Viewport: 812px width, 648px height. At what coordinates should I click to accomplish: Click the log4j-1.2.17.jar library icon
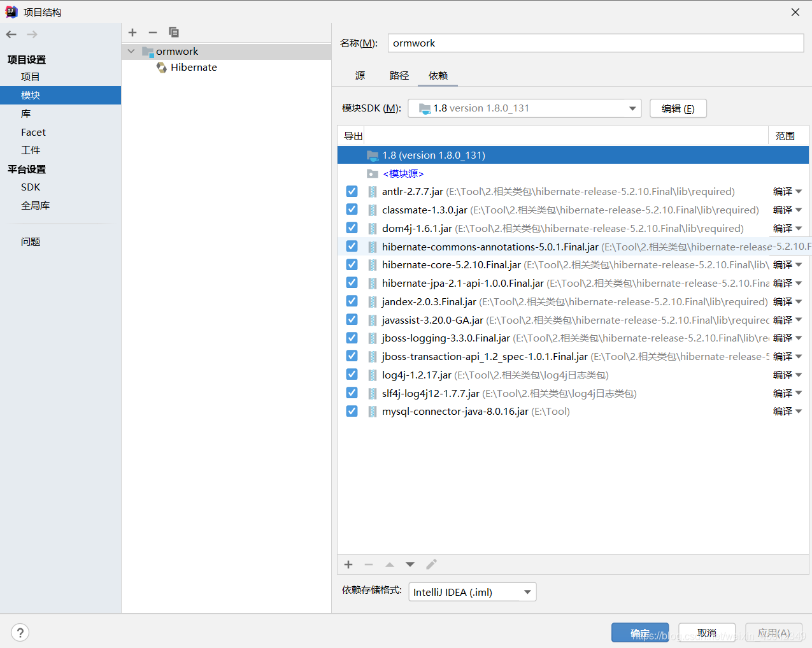373,375
